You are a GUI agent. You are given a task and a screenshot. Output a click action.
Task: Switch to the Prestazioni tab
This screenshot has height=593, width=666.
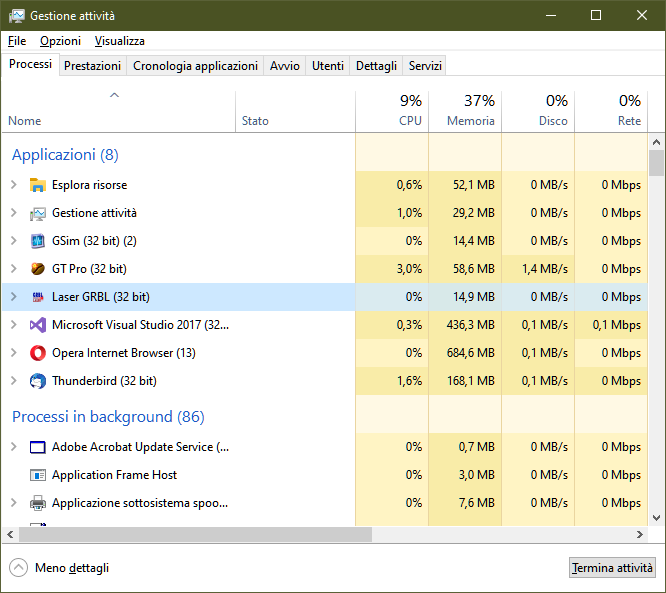coord(92,66)
